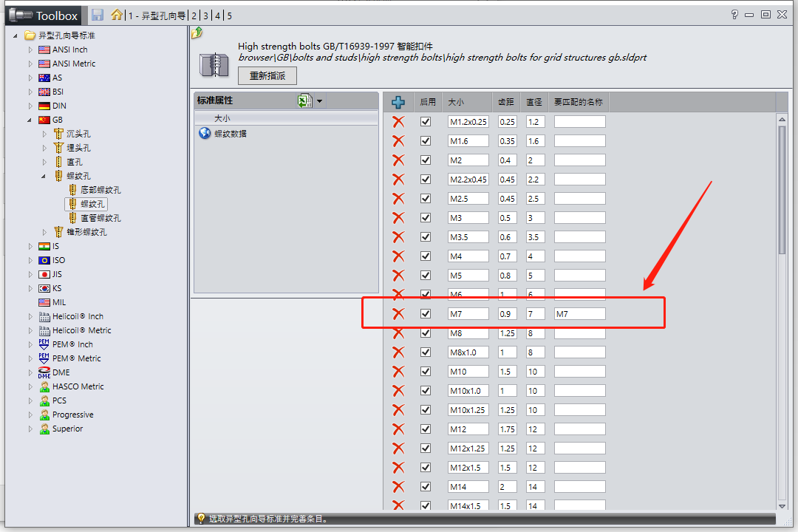The height and width of the screenshot is (532, 798).
Task: Toggle the enable checkbox for M10
Action: (x=426, y=372)
